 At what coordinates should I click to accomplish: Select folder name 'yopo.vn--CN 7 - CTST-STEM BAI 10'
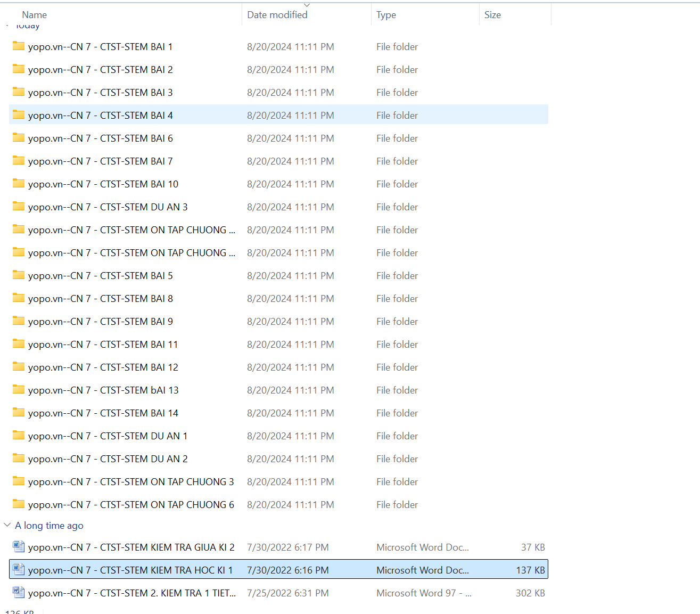[x=103, y=184]
